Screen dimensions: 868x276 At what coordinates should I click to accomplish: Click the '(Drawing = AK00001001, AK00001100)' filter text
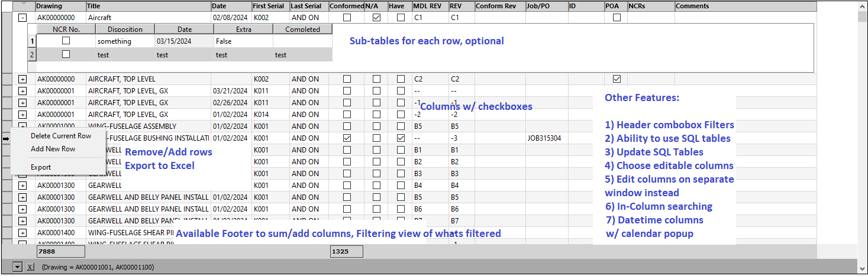click(98, 267)
